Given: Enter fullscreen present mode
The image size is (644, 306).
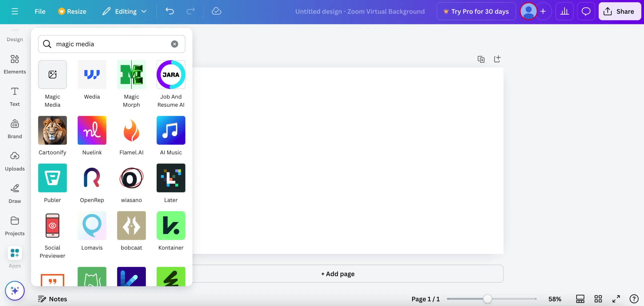Looking at the screenshot, I should pos(616,299).
